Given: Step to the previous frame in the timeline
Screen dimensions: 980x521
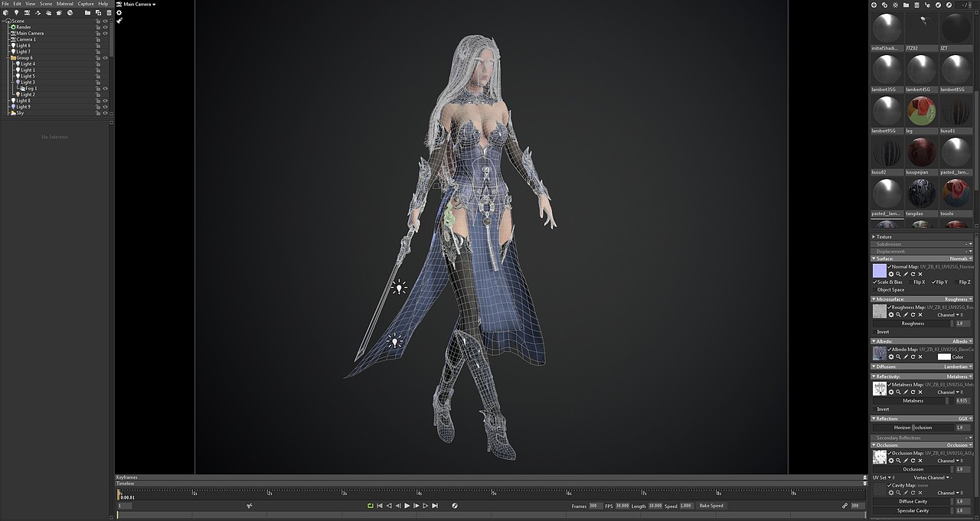Looking at the screenshot, I should coord(398,506).
